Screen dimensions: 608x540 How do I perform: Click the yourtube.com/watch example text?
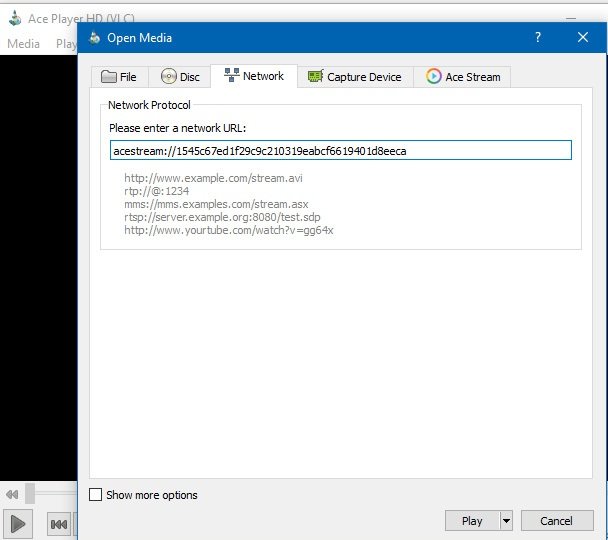229,230
